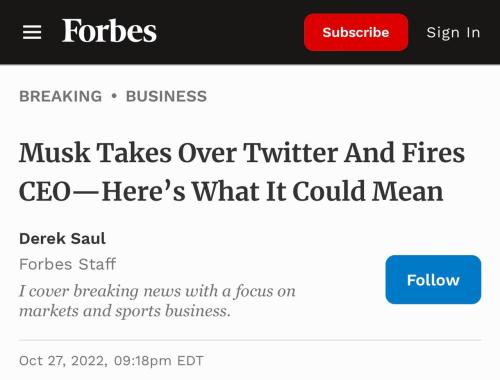Image resolution: width=500 pixels, height=380 pixels.
Task: Click the black header bar beside the logo
Action: 230,32
